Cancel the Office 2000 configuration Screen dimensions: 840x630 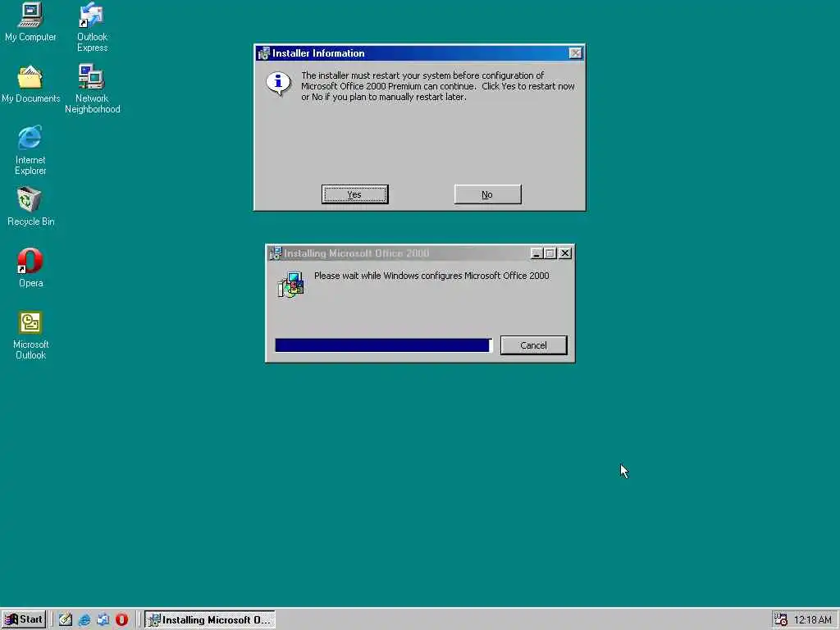533,345
